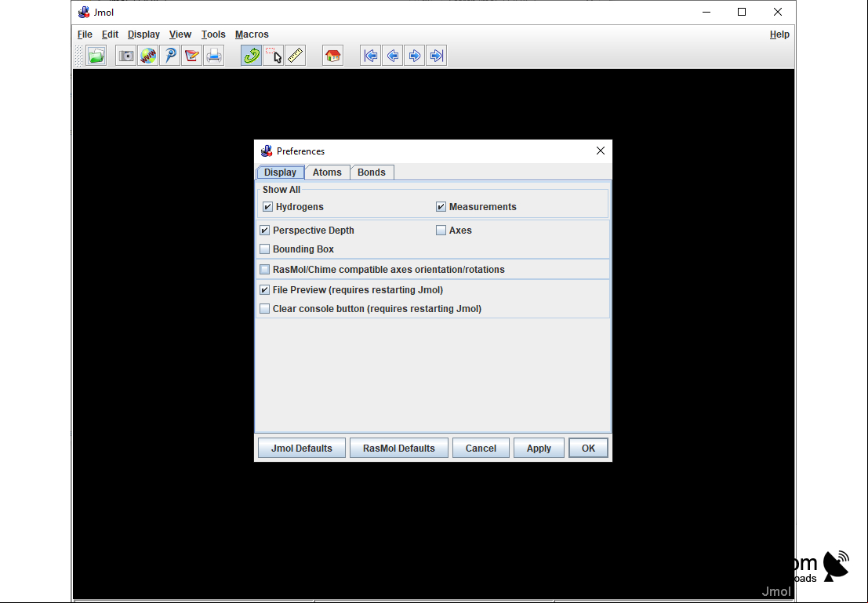Switch to the Bonds tab

click(x=372, y=173)
